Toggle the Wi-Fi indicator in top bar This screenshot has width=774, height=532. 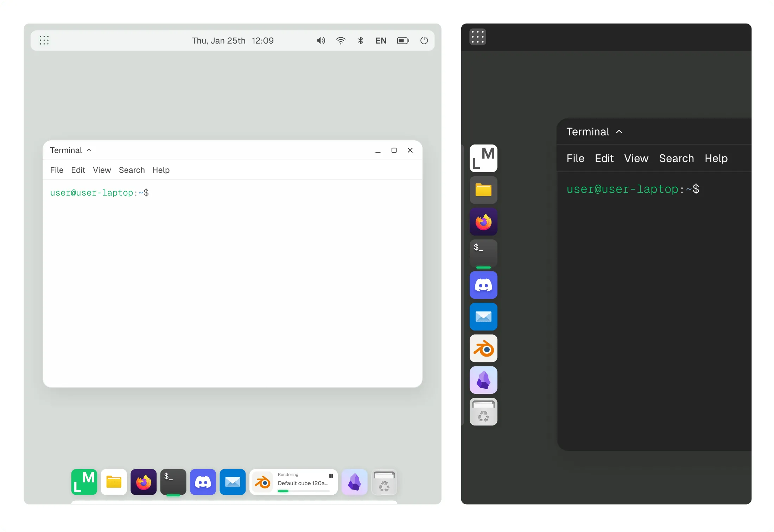pos(341,41)
